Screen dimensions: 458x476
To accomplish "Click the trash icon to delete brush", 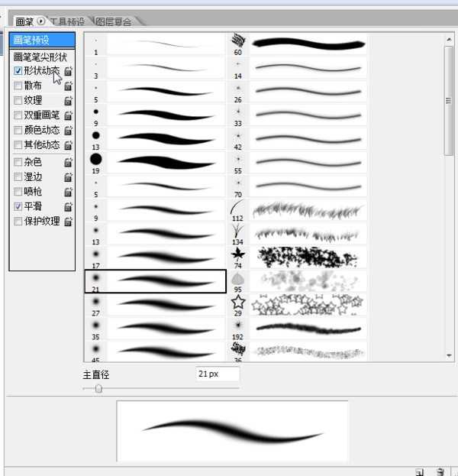I will pyautogui.click(x=440, y=471).
